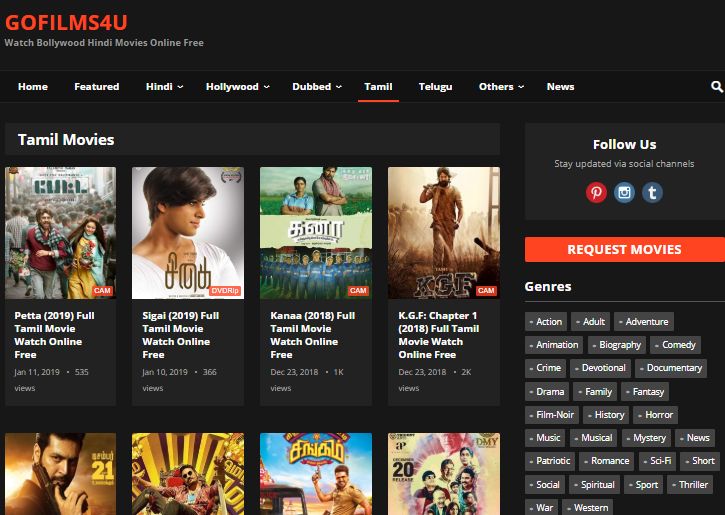Click the REQUEST MOVIES button
Screen dimensions: 725x515
[x=625, y=250]
